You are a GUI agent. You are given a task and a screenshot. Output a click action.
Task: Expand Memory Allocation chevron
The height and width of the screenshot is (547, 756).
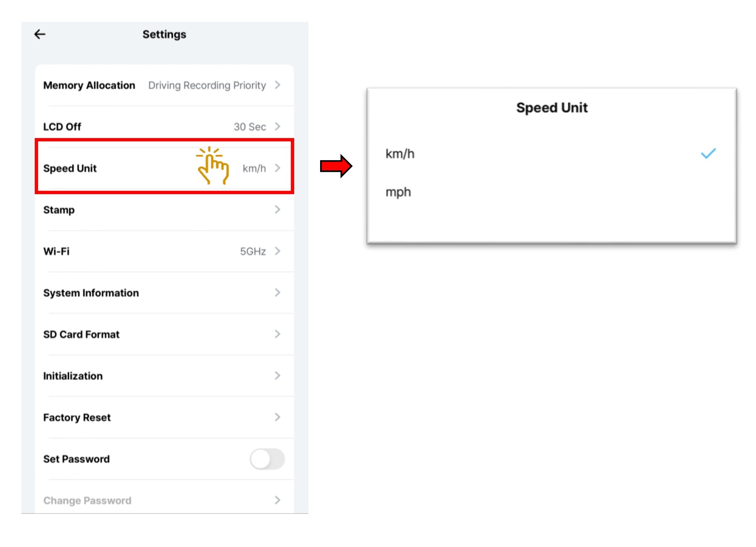(278, 85)
